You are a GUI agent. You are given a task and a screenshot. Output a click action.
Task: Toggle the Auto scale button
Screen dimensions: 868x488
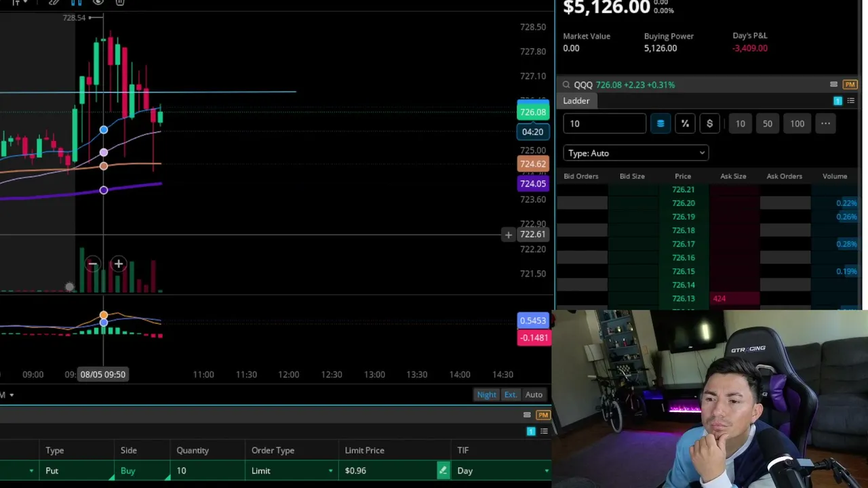tap(534, 394)
